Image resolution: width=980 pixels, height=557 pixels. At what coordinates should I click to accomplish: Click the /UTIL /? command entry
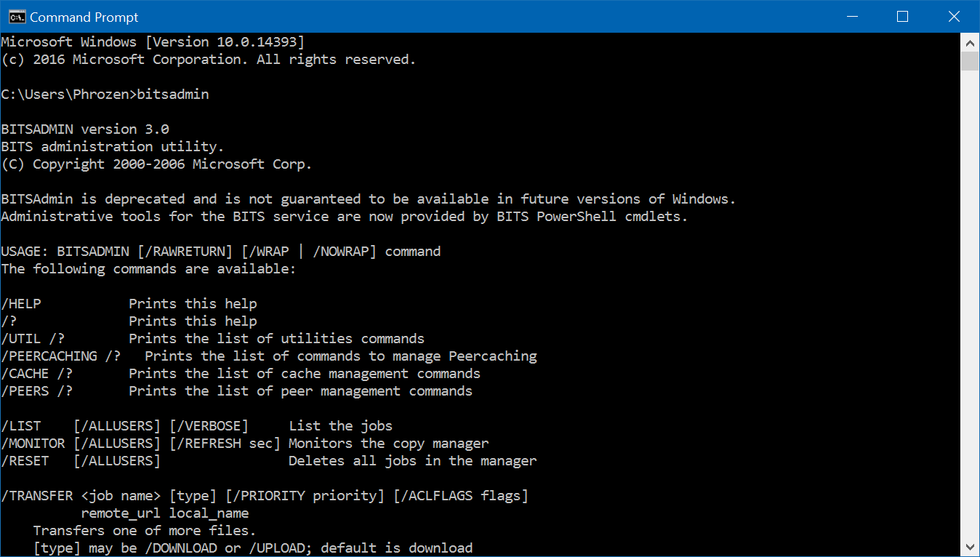pyautogui.click(x=36, y=339)
